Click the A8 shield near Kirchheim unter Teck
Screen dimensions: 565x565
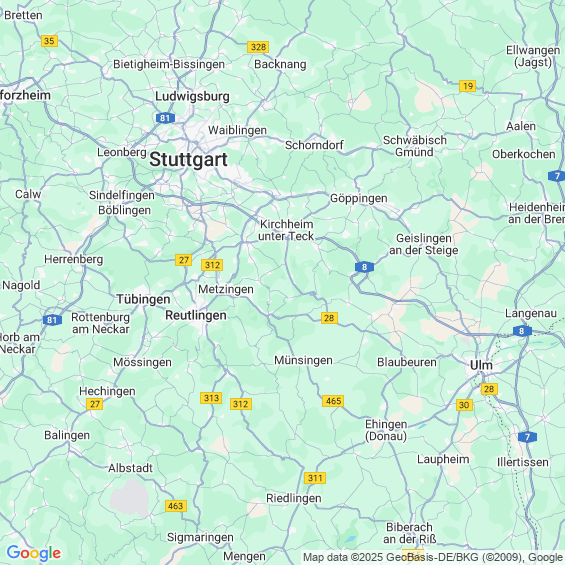tap(364, 267)
